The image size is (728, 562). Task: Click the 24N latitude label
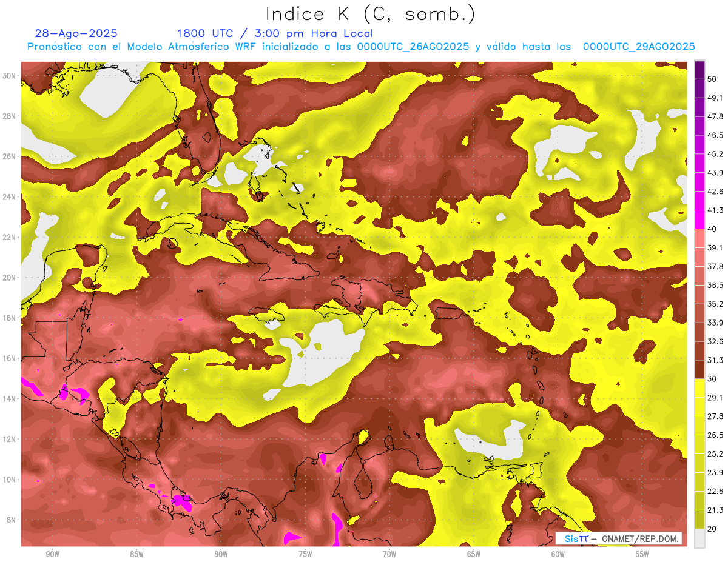[x=10, y=196]
